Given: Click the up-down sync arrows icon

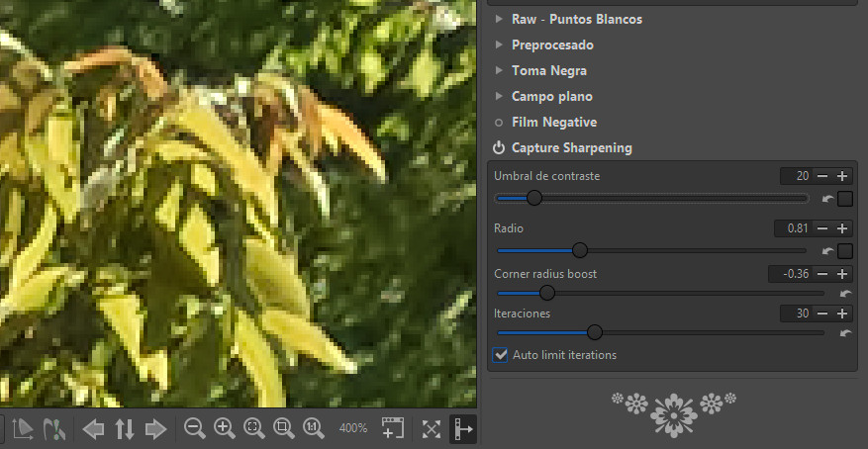Looking at the screenshot, I should 125,428.
